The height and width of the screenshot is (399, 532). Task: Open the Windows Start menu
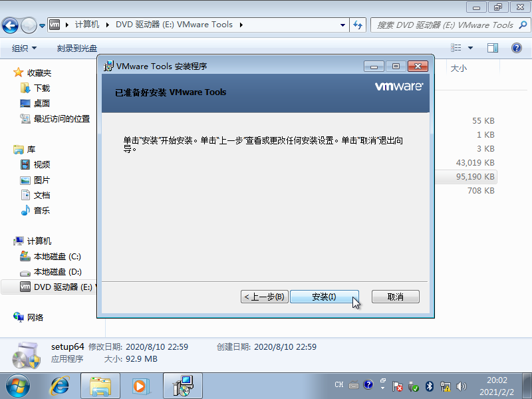[x=18, y=386]
